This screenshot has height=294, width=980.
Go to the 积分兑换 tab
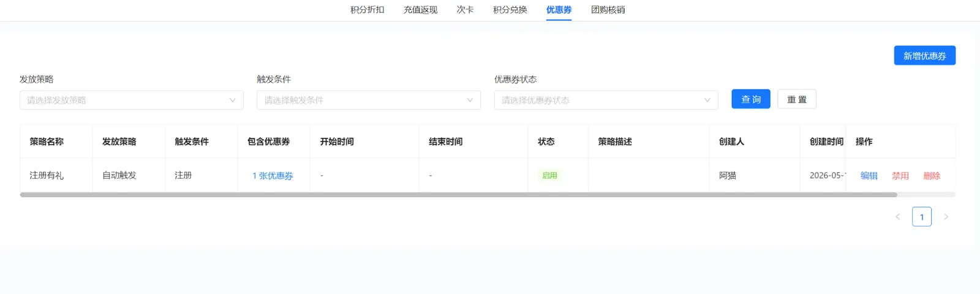click(510, 10)
